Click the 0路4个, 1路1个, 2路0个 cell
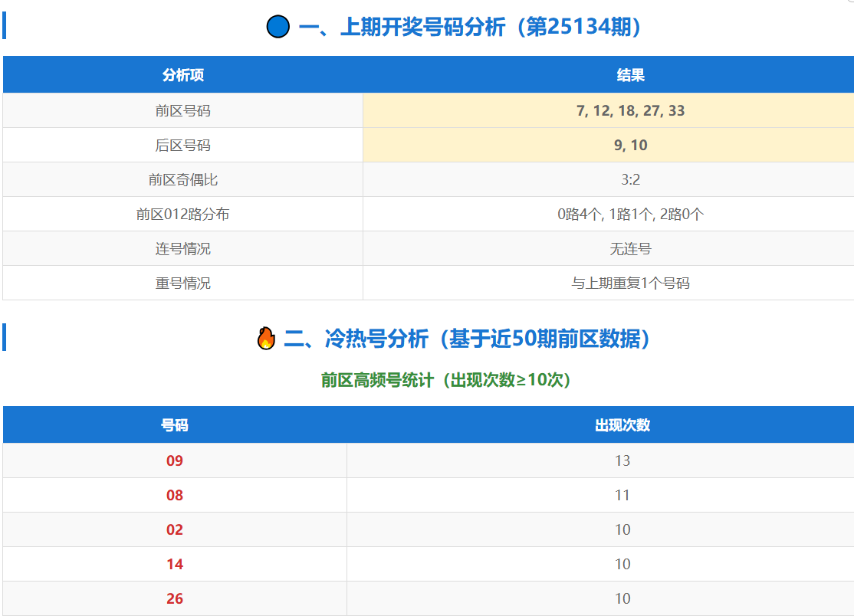 tap(630, 214)
